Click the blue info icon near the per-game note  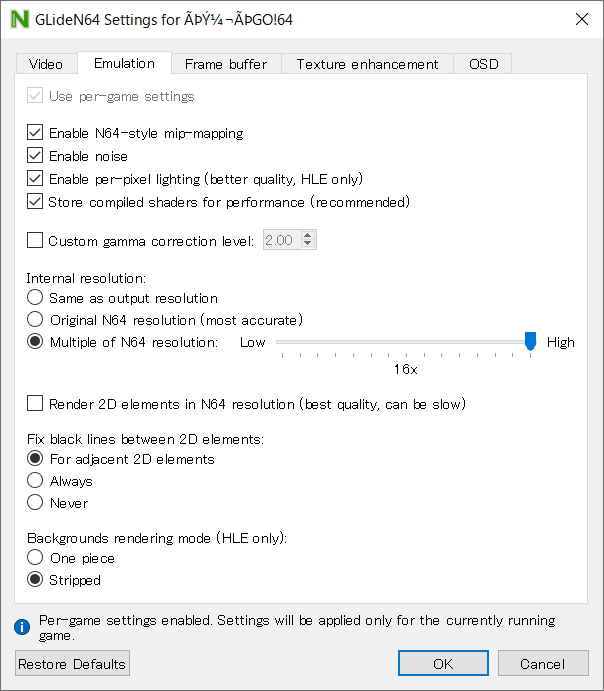[22, 627]
